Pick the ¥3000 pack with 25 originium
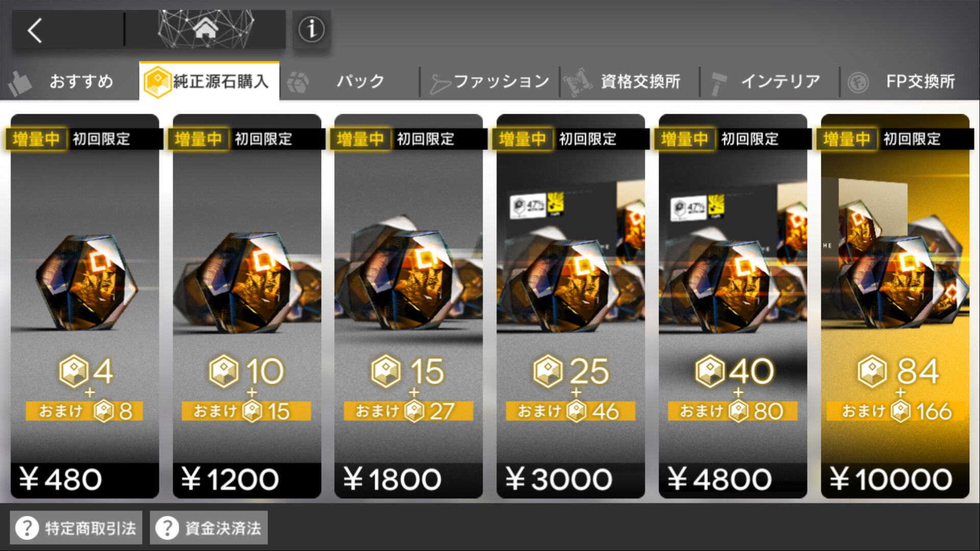980x551 pixels. [x=571, y=306]
